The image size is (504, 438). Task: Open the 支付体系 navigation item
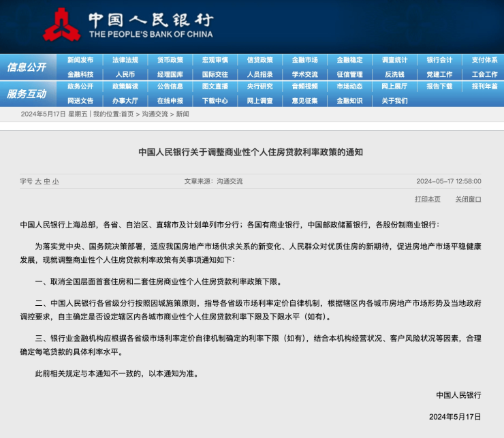(485, 60)
